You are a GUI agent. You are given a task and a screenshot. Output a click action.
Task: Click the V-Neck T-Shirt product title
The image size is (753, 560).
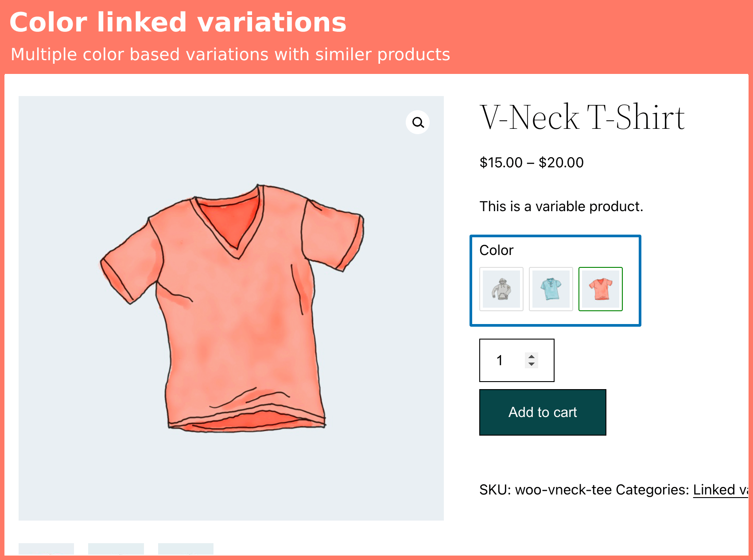(x=582, y=117)
